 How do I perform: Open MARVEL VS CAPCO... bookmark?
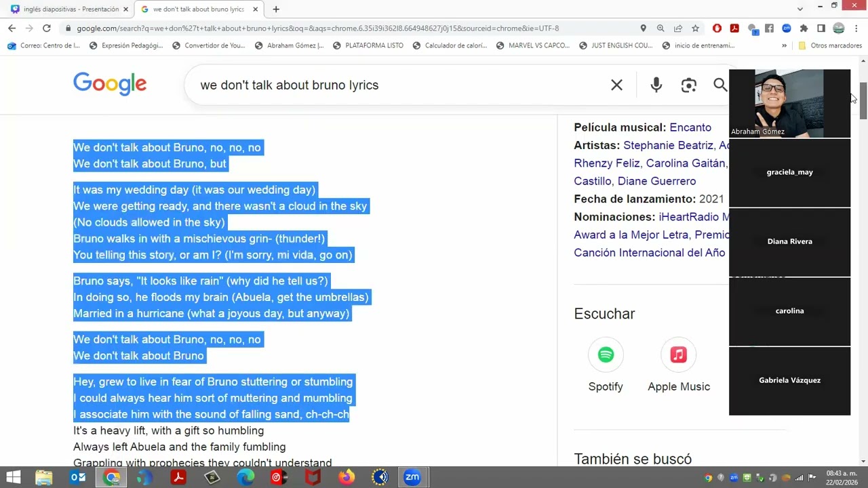click(533, 45)
